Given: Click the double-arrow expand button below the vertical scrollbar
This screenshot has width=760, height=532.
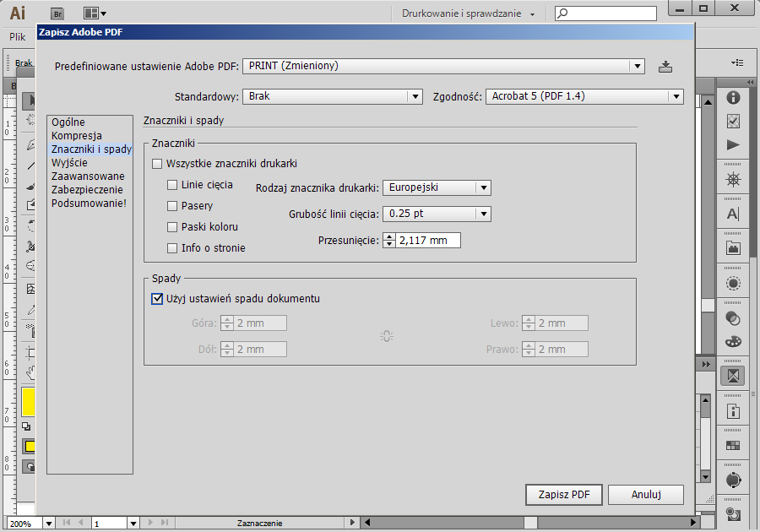Looking at the screenshot, I should point(706,364).
